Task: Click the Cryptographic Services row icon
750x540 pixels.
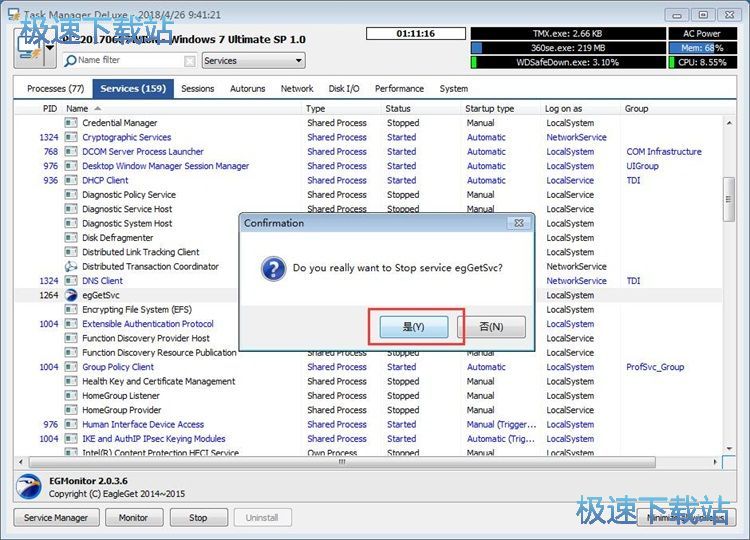Action: [x=71, y=137]
